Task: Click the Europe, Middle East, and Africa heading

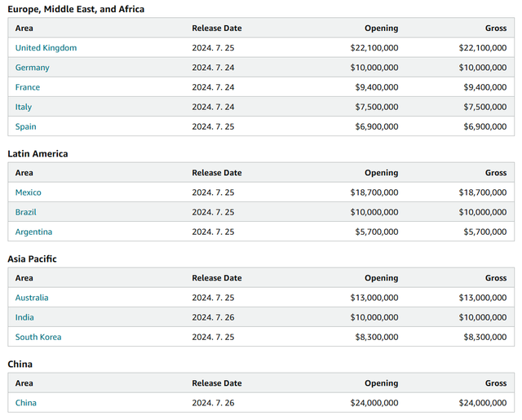Action: click(x=76, y=9)
